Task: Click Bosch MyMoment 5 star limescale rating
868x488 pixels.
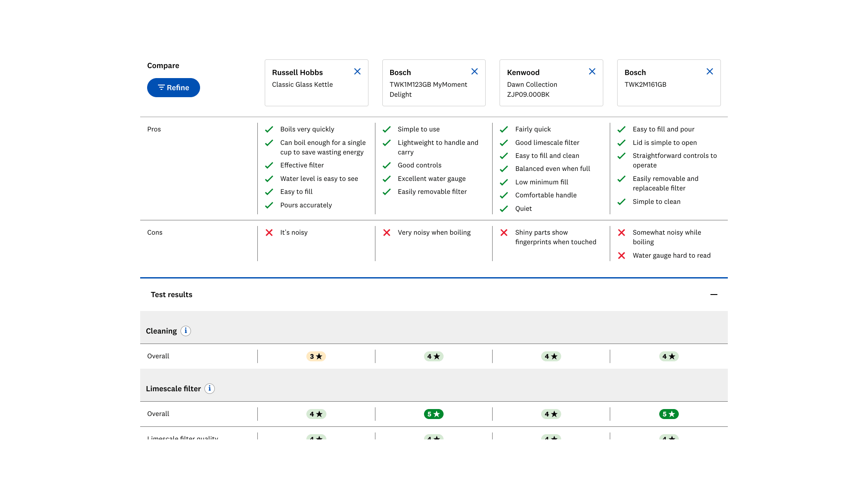Action: (x=434, y=414)
